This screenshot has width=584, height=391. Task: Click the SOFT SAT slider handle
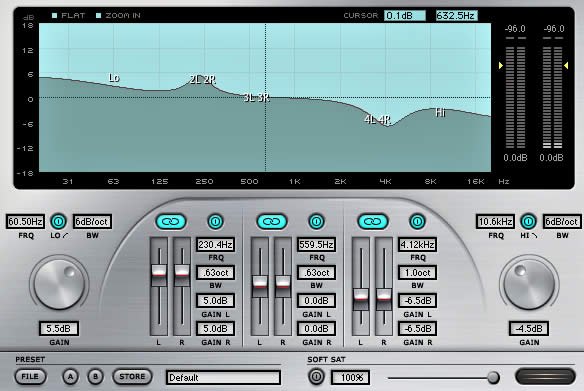[x=493, y=378]
